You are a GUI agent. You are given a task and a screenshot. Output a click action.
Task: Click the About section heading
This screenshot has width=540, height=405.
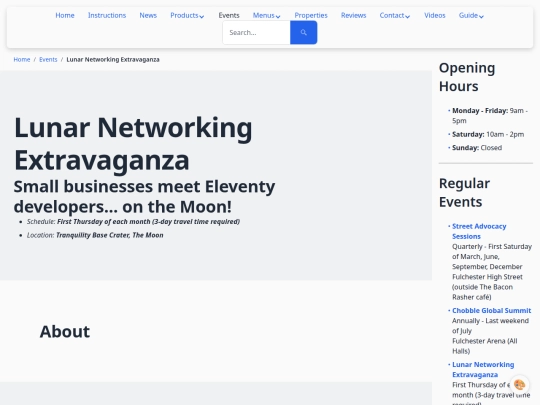point(65,331)
